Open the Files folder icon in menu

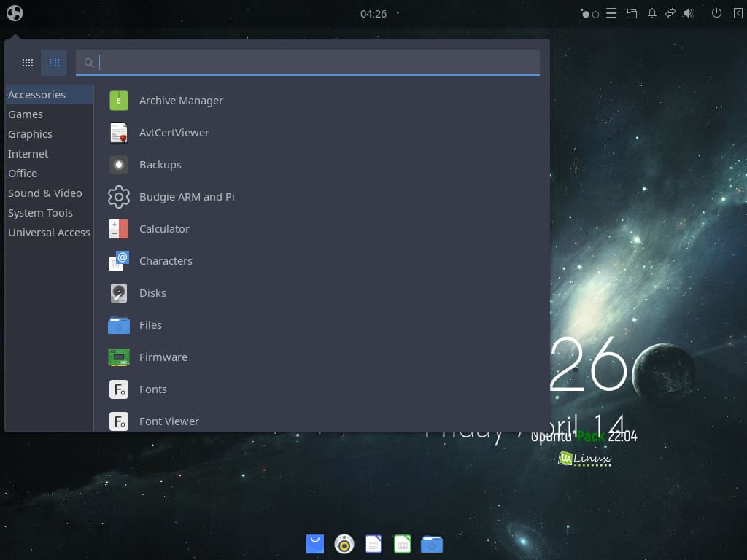tap(119, 325)
